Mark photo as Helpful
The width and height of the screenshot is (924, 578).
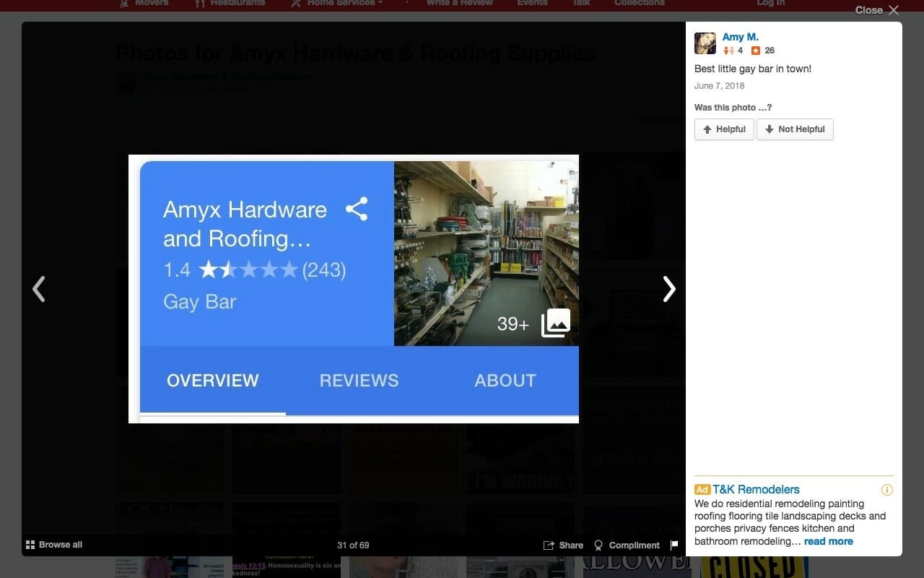(x=724, y=129)
